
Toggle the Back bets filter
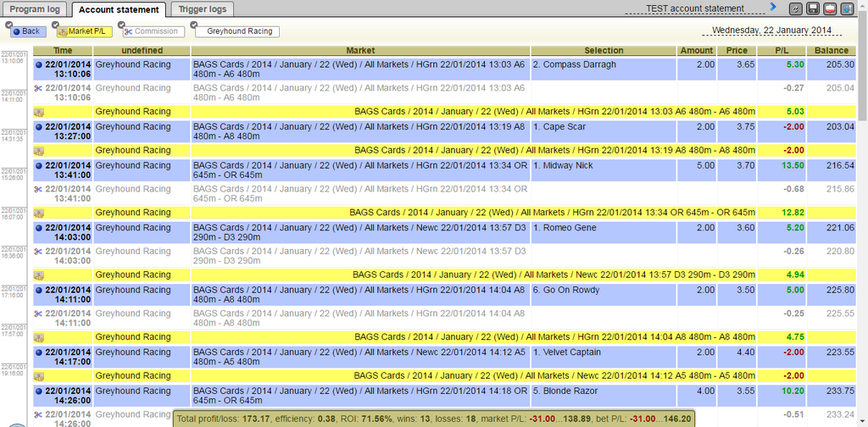click(x=28, y=31)
